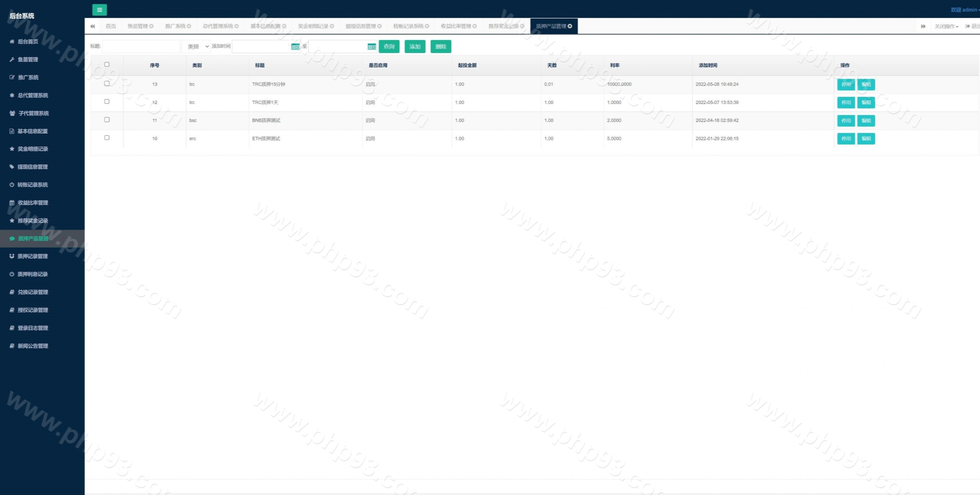Close the 质押产品管理 tab via its X icon
The image size is (980, 495).
point(570,26)
